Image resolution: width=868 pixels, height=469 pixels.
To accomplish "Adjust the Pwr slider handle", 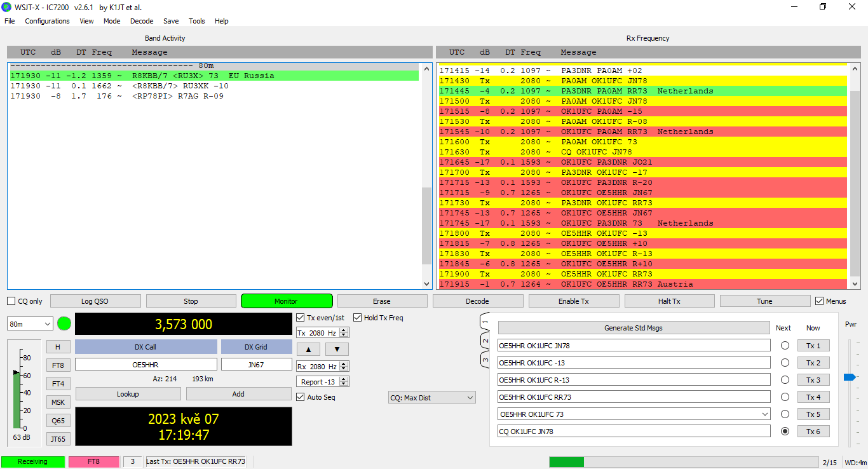I will point(849,377).
